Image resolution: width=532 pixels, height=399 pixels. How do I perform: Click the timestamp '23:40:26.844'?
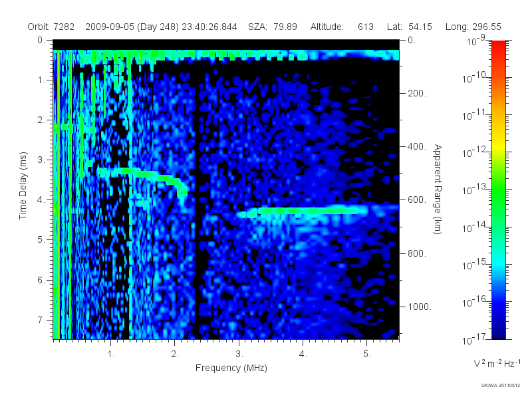coord(209,27)
